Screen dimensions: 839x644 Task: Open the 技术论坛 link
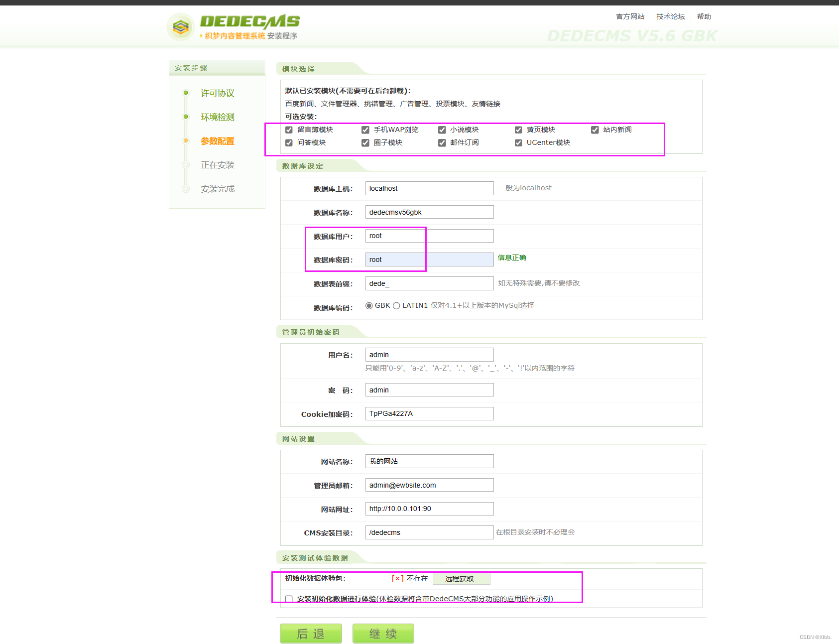click(x=671, y=16)
